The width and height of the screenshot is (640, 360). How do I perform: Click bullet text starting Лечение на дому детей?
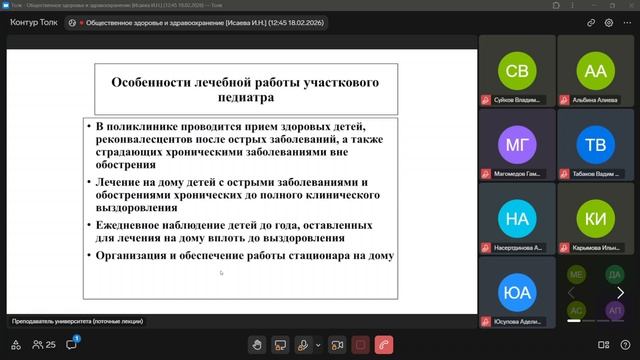(x=238, y=195)
